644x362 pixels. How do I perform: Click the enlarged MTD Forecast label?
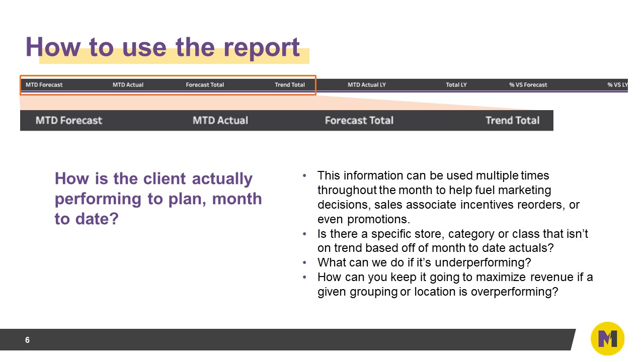(69, 120)
